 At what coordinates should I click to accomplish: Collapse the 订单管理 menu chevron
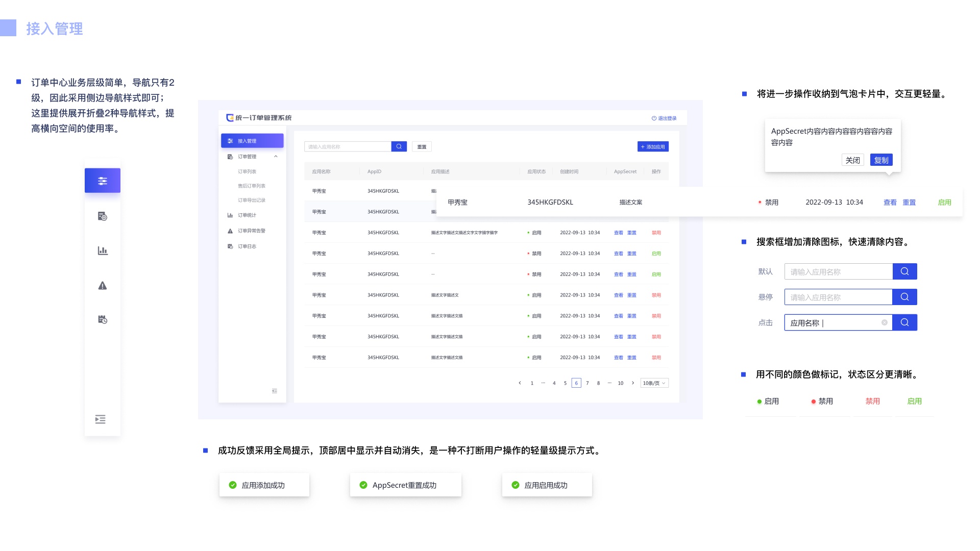point(276,157)
